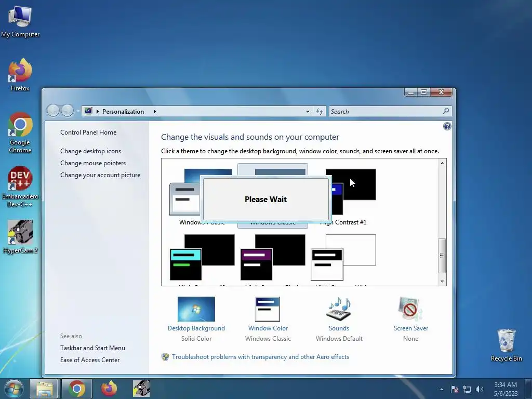
Task: Open the taskbar clock showing 3:34 AM
Action: click(506, 389)
